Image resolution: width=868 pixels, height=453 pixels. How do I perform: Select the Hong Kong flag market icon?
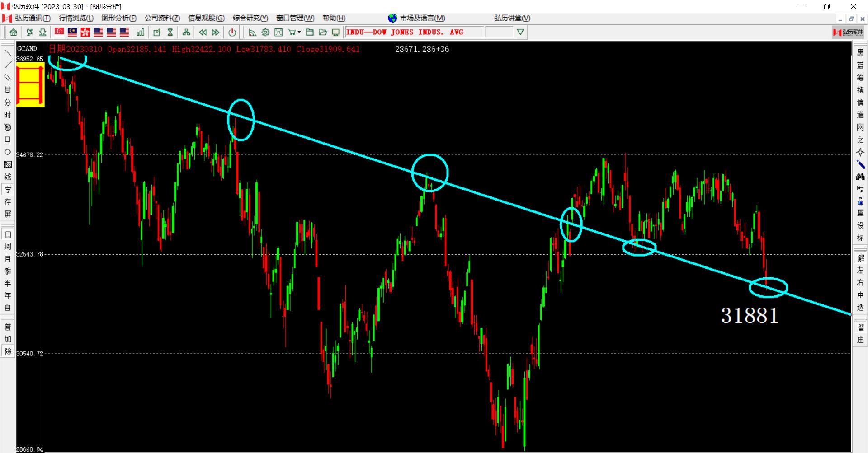(85, 32)
